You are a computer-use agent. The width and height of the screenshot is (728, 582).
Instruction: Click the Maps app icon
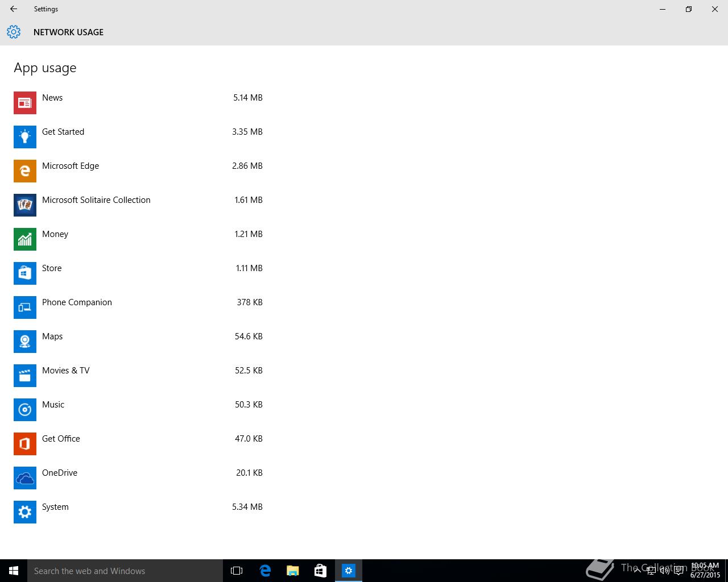(x=25, y=342)
